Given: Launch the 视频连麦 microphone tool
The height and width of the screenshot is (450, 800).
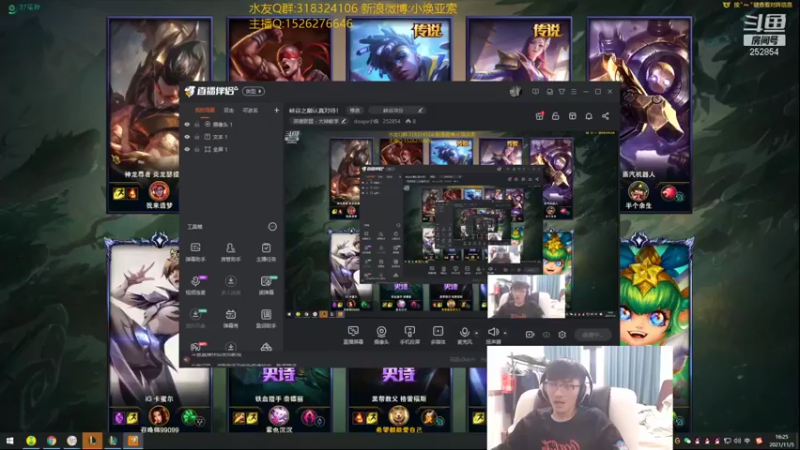Looking at the screenshot, I should (x=195, y=285).
